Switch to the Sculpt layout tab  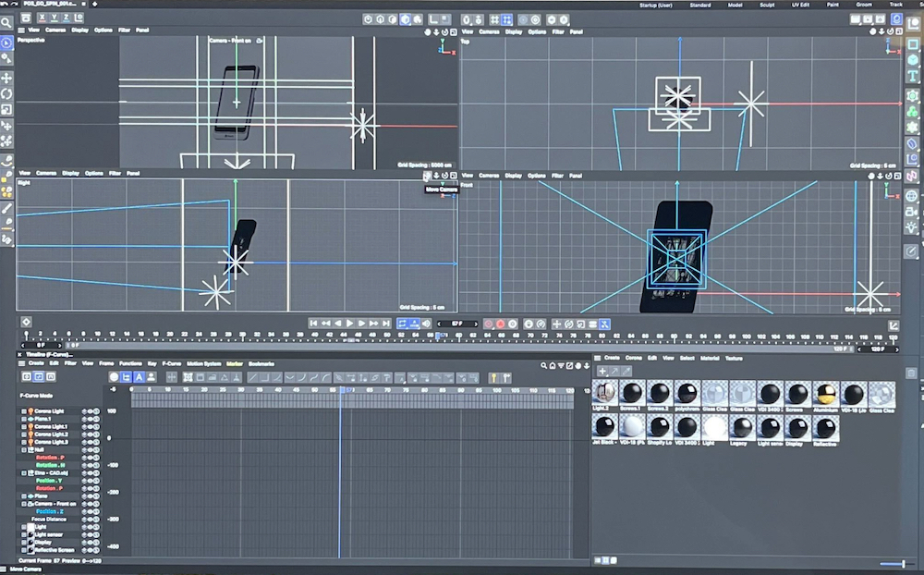(x=766, y=5)
